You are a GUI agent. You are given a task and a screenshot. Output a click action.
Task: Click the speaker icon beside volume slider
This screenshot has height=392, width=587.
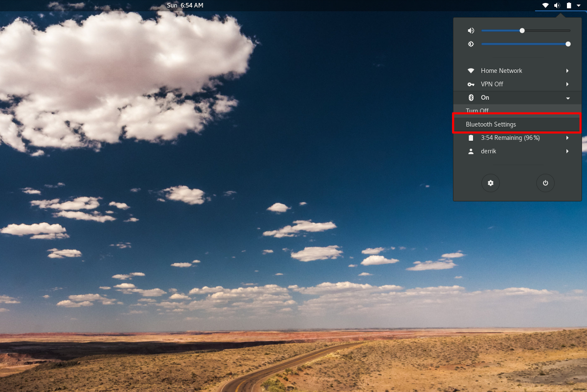[471, 30]
